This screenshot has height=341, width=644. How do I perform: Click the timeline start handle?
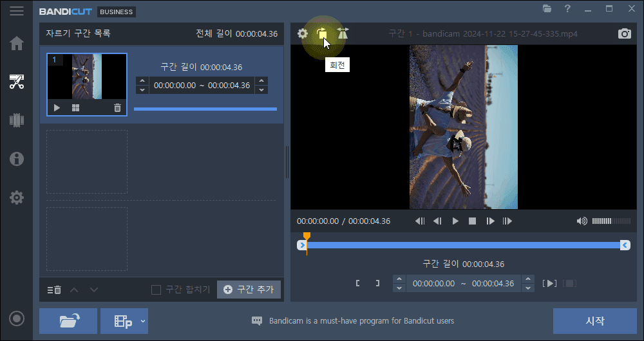coord(302,245)
